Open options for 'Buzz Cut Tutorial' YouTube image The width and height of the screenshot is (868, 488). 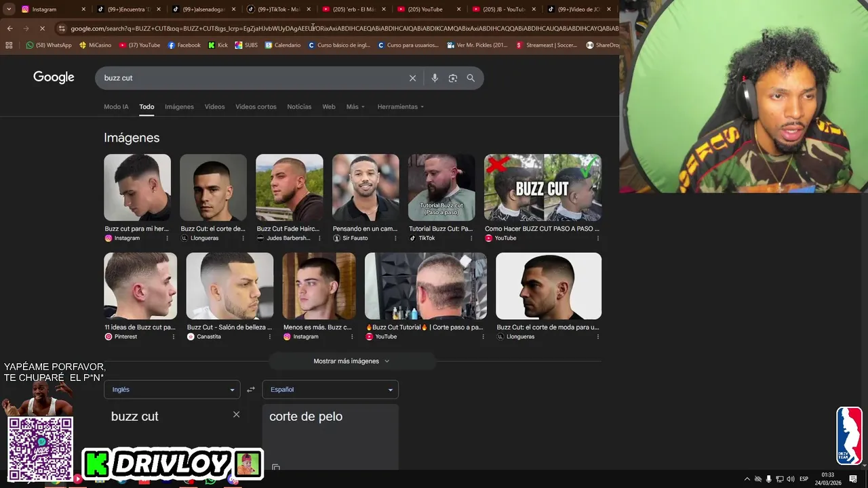(482, 337)
